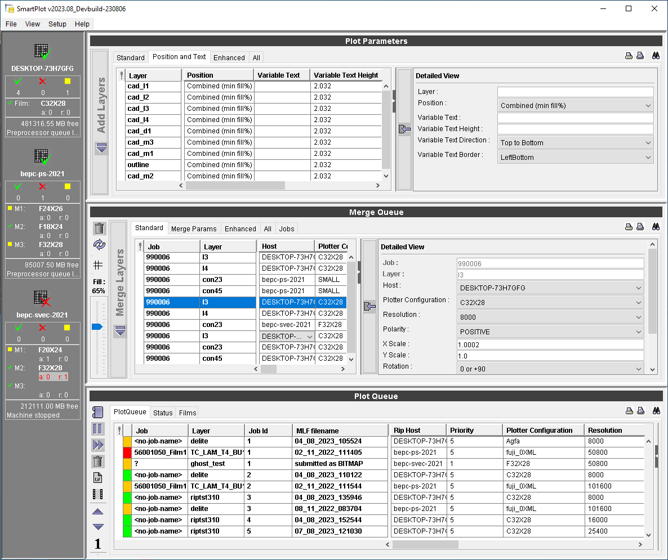Move Plot Queue job down with arrow
Screen dimensions: 668x560
98,527
